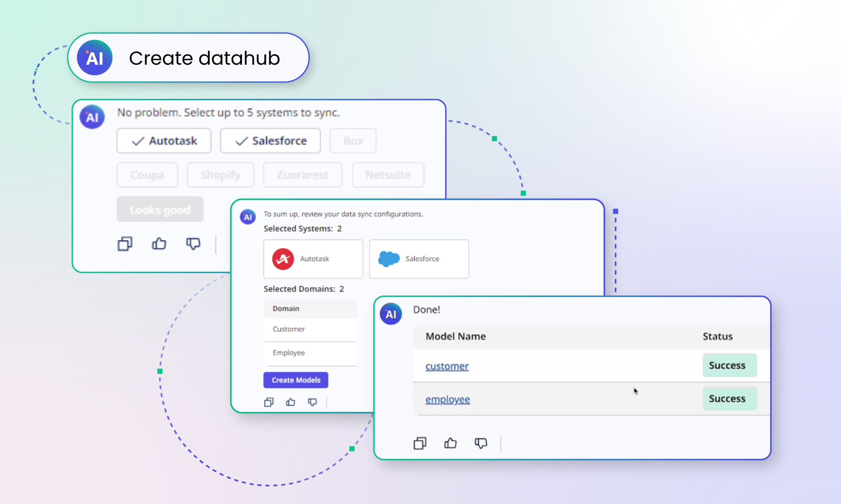841x504 pixels.
Task: Open the customer model link
Action: pos(447,365)
